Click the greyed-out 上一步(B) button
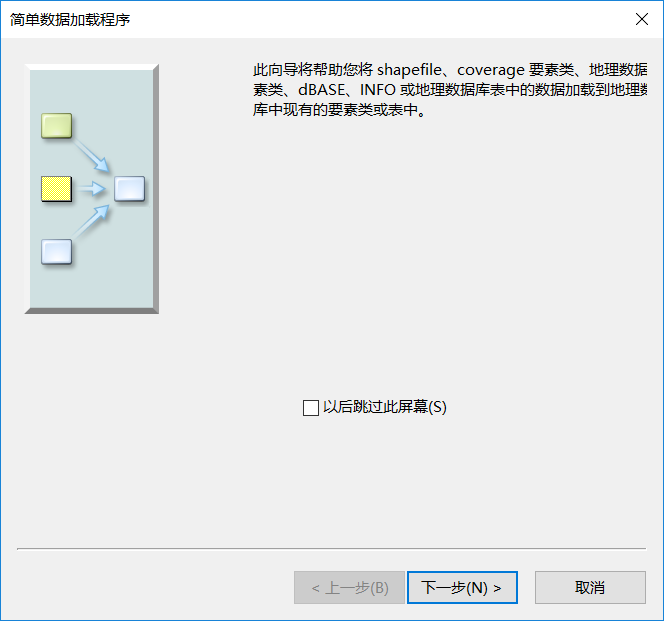This screenshot has height=621, width=664. 349,588
